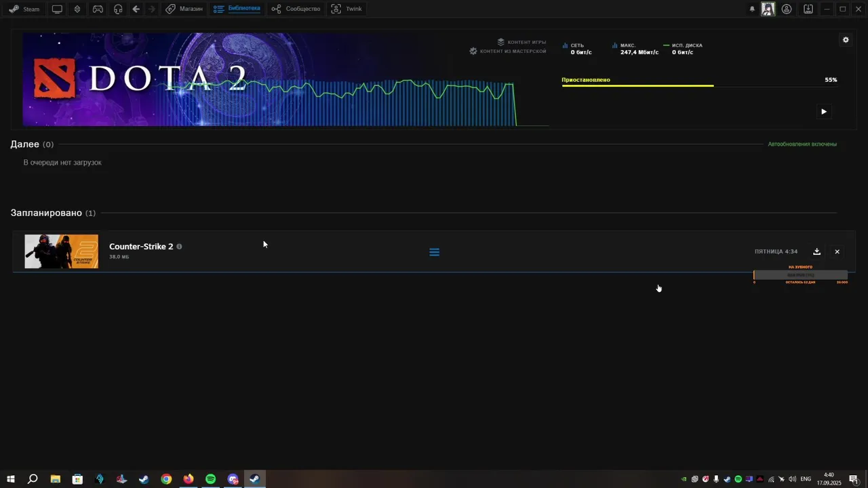This screenshot has height=488, width=868.
Task: Open the downloads tray icon in header
Action: [808, 9]
